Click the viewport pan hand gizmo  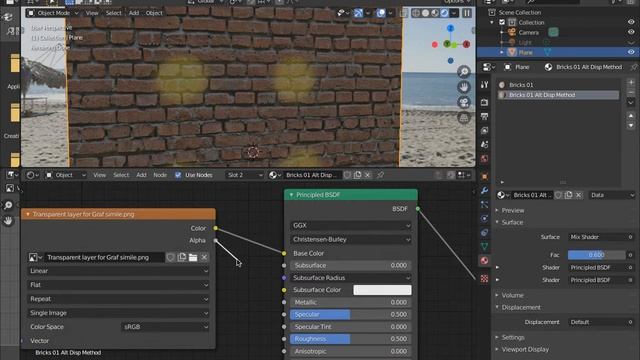[x=464, y=87]
